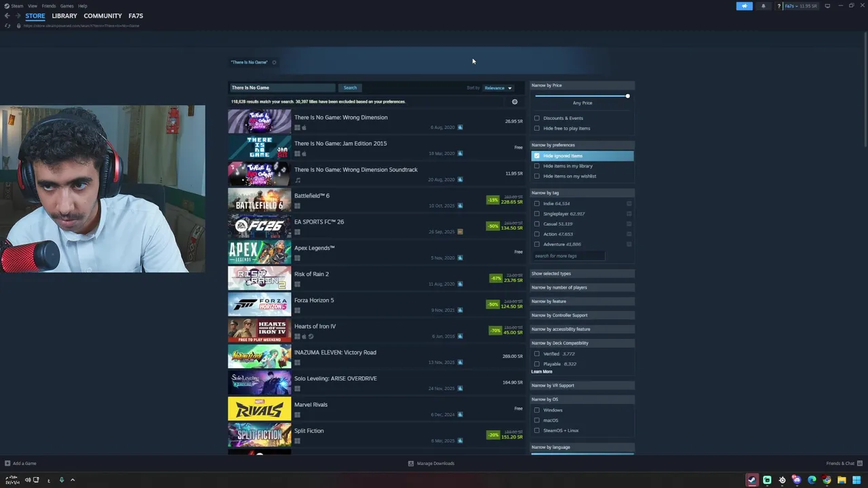Uncheck Hide ignored items
Screen dimensions: 868x488
click(x=537, y=156)
